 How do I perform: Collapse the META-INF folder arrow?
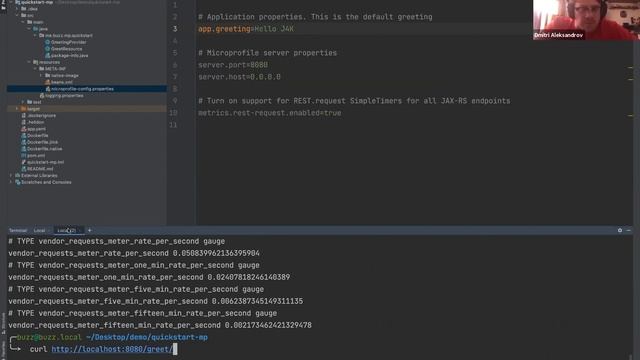36,69
